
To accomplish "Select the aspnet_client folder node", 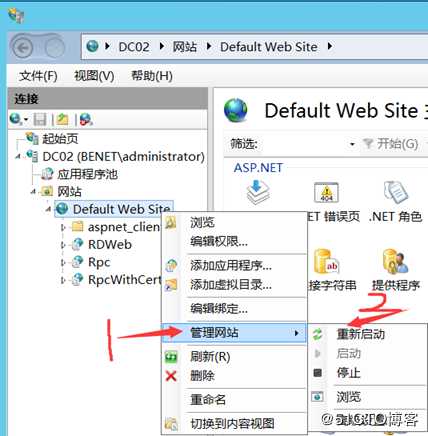I will coord(124,227).
